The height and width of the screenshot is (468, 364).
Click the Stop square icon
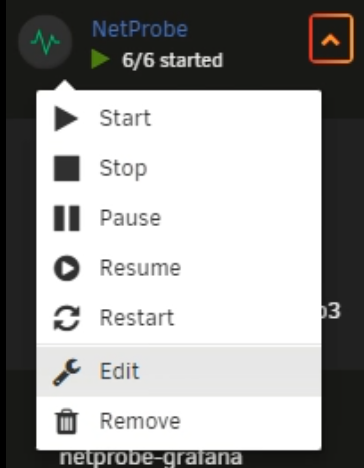[67, 168]
